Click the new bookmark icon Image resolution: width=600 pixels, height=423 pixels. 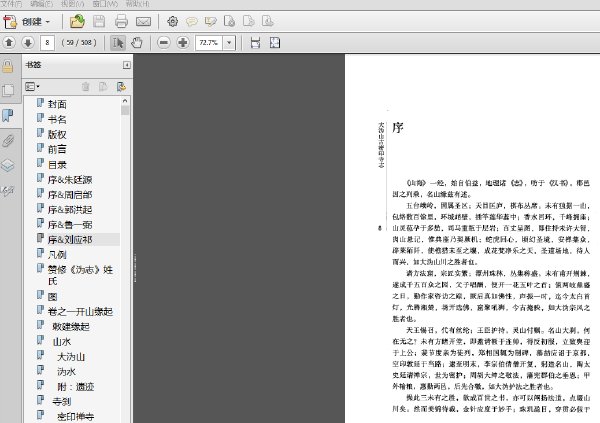(103, 87)
